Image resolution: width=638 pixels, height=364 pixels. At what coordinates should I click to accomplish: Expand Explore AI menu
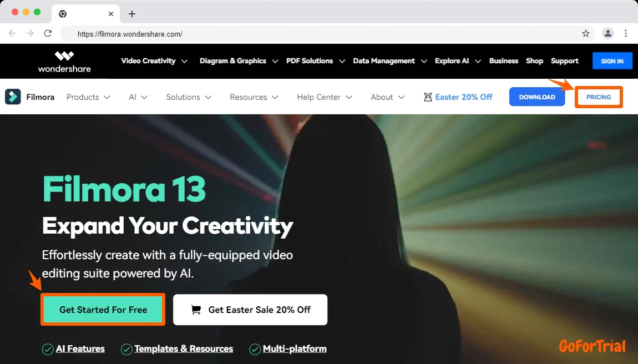coord(458,61)
